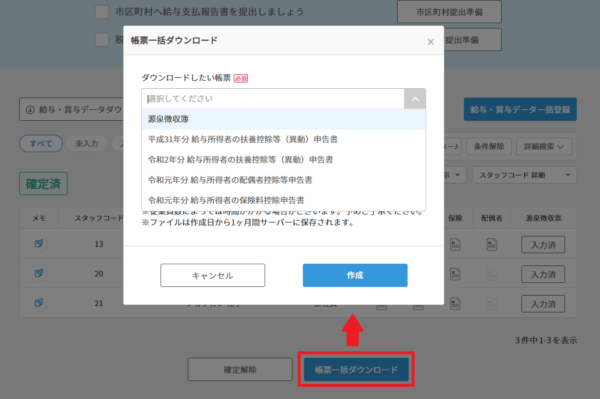The width and height of the screenshot is (600, 399).
Task: Open the スタッフコード 昇順 sort dropdown
Action: coord(525,175)
